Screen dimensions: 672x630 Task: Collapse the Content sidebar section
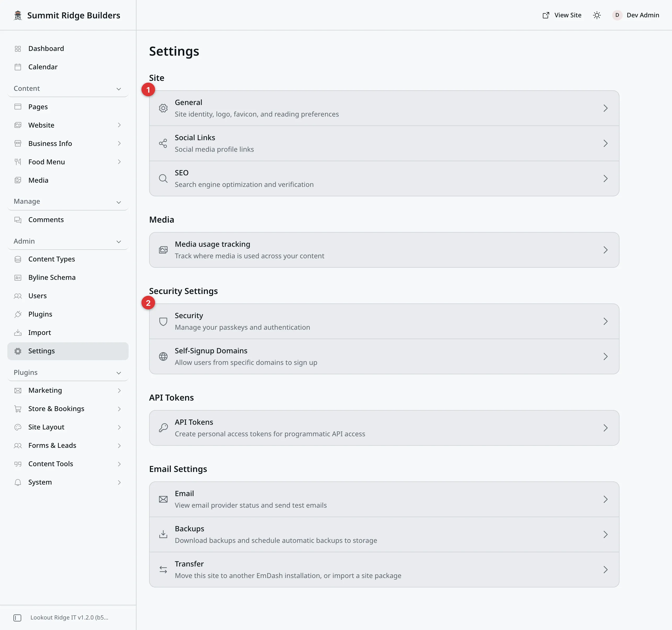click(x=68, y=88)
